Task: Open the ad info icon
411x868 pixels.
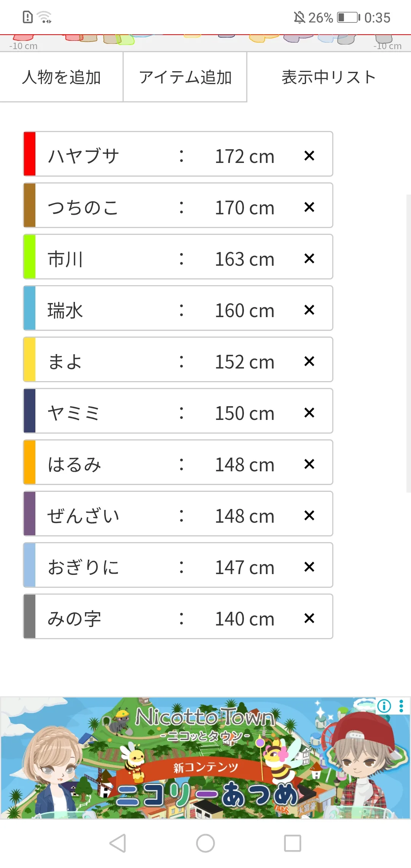Action: point(384,706)
